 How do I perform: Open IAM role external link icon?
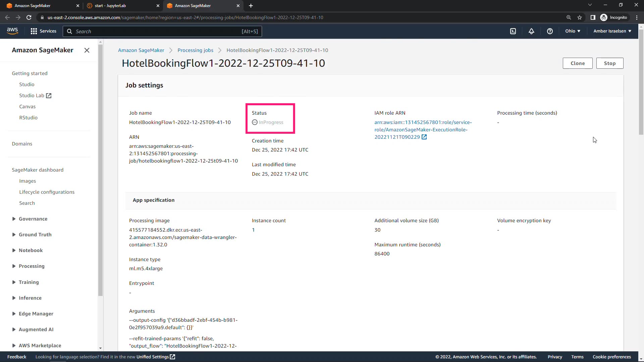coord(424,137)
